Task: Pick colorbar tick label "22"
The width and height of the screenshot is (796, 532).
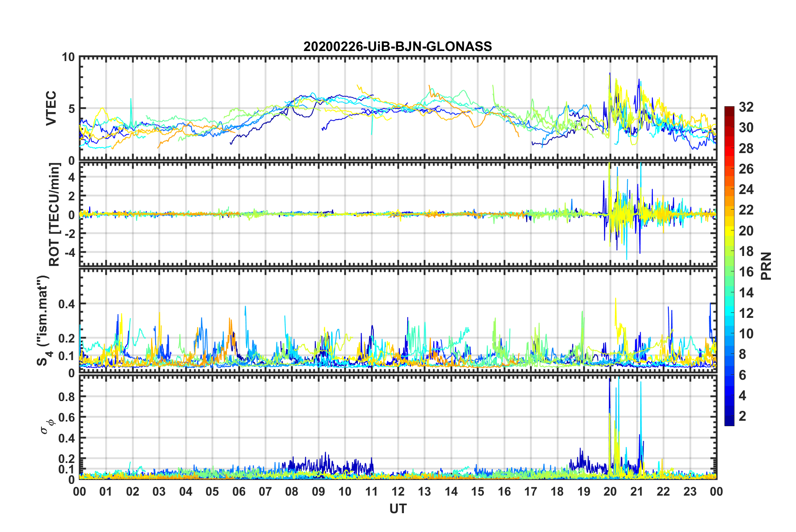Action: 746,210
